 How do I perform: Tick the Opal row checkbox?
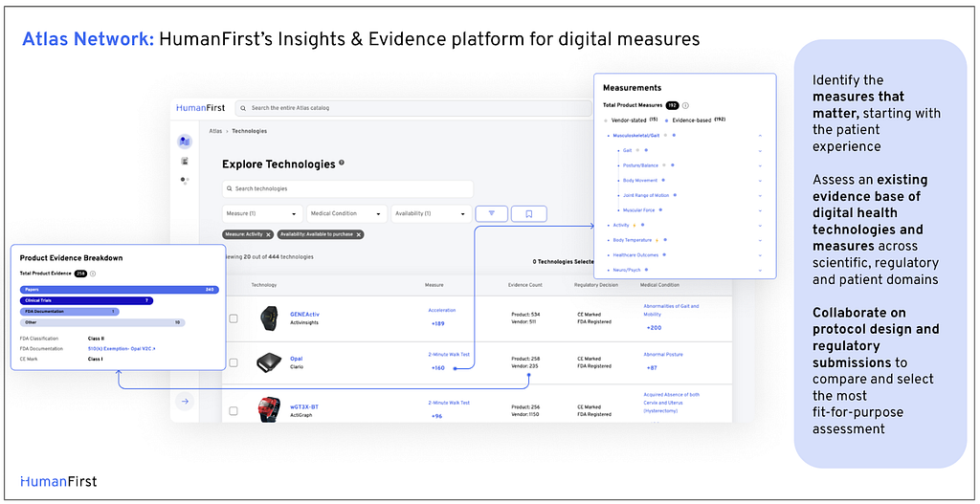(234, 362)
